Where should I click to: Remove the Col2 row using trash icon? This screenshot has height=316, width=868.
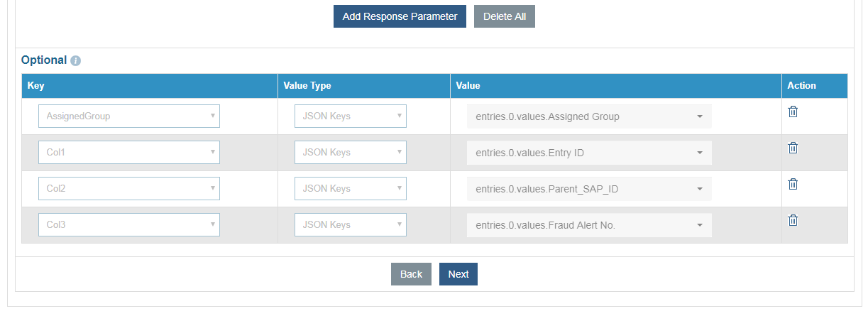point(793,184)
